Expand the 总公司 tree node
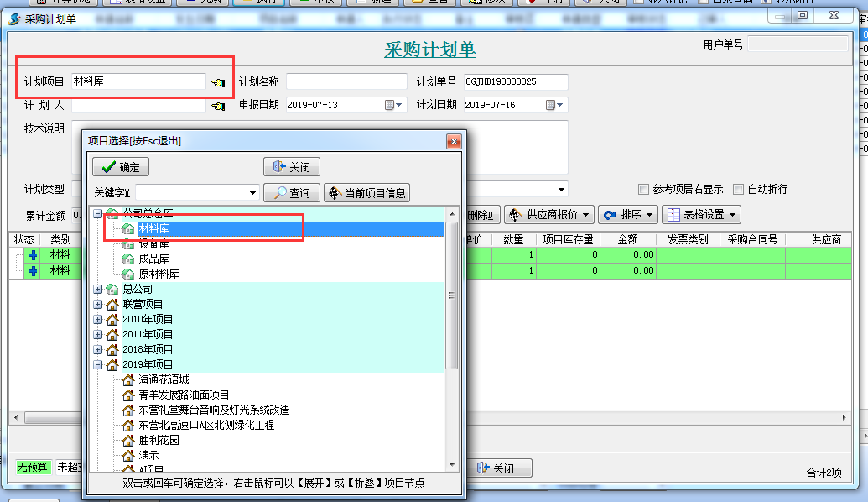This screenshot has width=868, height=502. tap(98, 290)
